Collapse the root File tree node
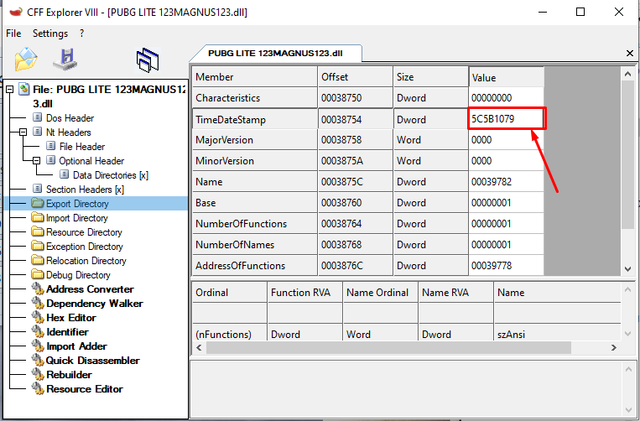Screen dimensions: 640x421 coord(10,89)
